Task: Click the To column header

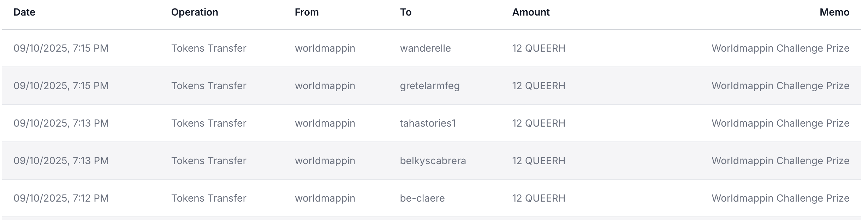Action: (x=406, y=12)
